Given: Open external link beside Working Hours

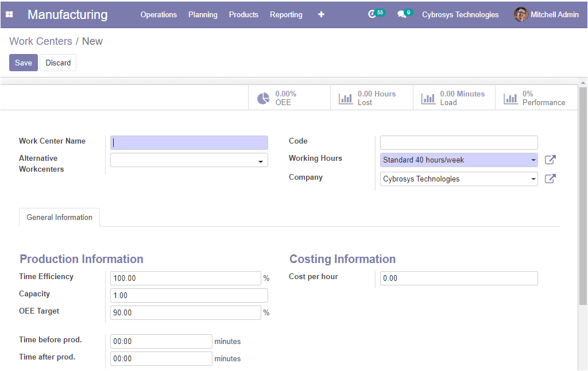Looking at the screenshot, I should [x=550, y=160].
